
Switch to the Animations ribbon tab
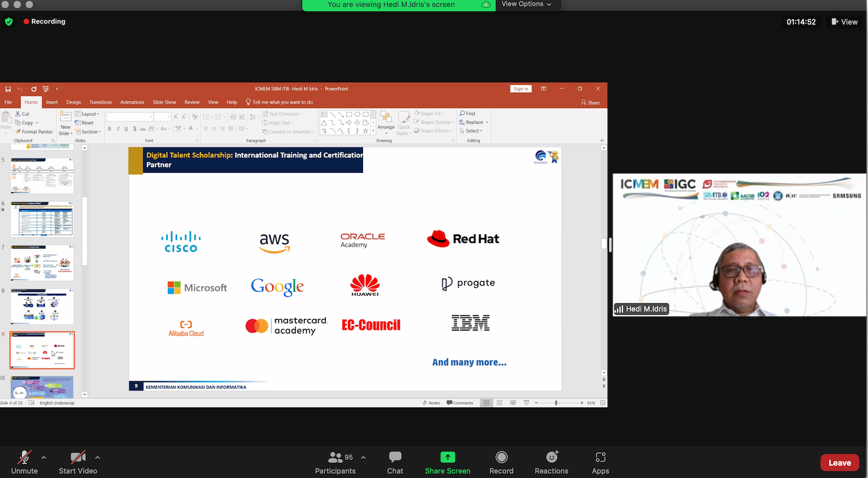[x=132, y=102]
